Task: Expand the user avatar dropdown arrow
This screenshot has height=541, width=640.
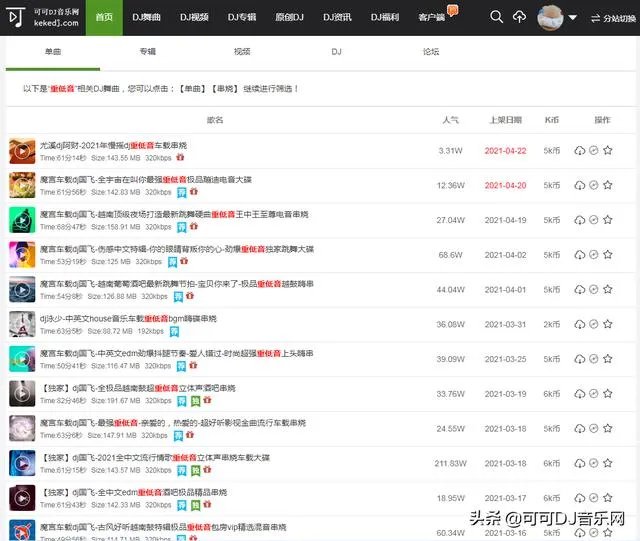Action: coord(572,18)
